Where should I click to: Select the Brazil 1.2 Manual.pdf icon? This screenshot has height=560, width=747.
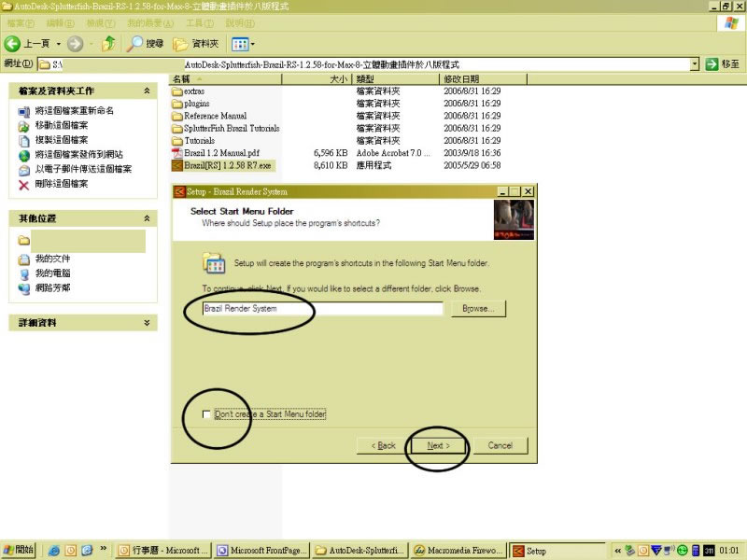pyautogui.click(x=177, y=153)
